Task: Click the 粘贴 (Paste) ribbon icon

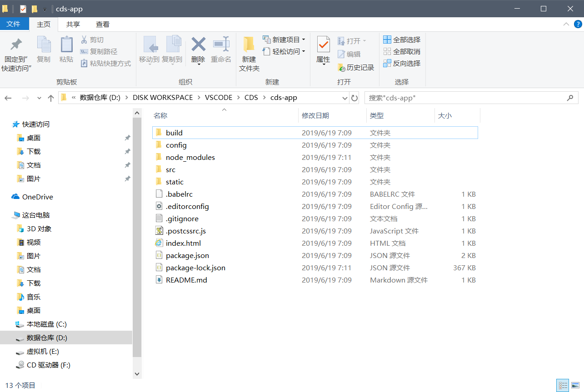Action: click(x=66, y=49)
